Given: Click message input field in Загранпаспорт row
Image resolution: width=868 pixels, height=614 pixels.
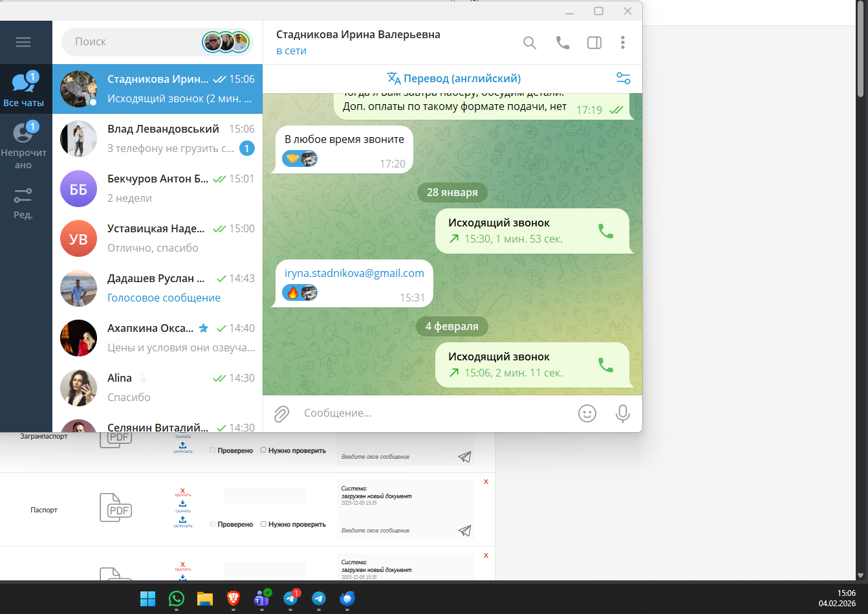Looking at the screenshot, I should [397, 457].
